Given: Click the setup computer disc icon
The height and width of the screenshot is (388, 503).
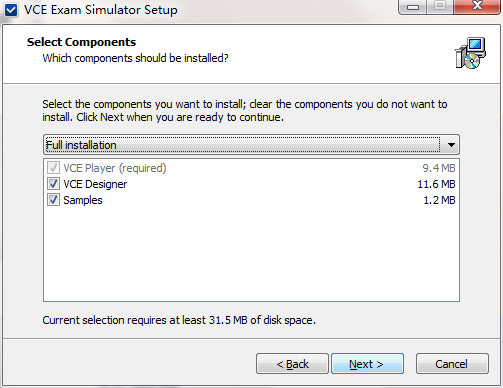Looking at the screenshot, I should point(470,53).
